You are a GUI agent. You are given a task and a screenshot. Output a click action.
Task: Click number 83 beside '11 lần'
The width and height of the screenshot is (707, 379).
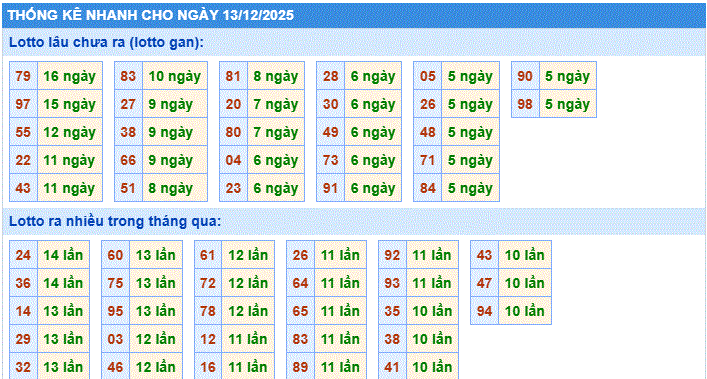(300, 339)
